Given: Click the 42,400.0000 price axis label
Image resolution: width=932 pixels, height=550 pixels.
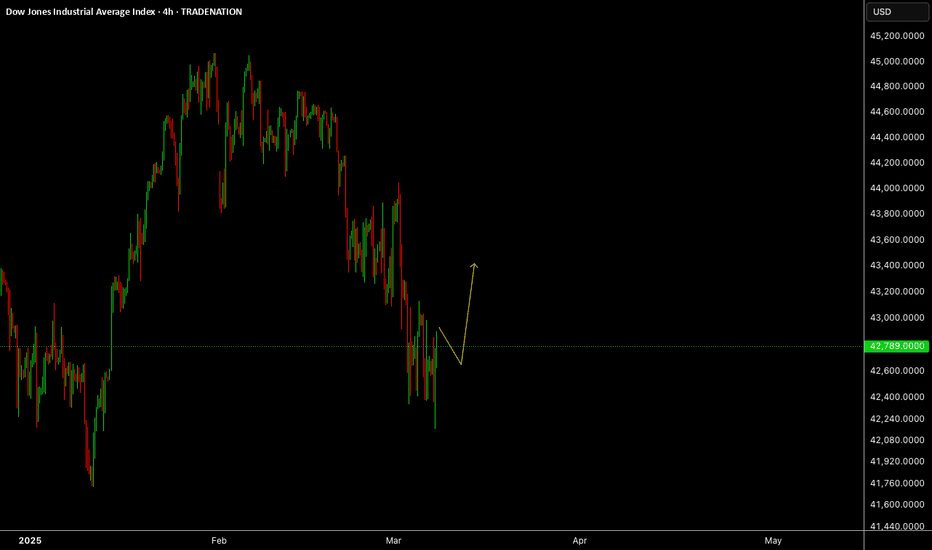Looking at the screenshot, I should (897, 397).
